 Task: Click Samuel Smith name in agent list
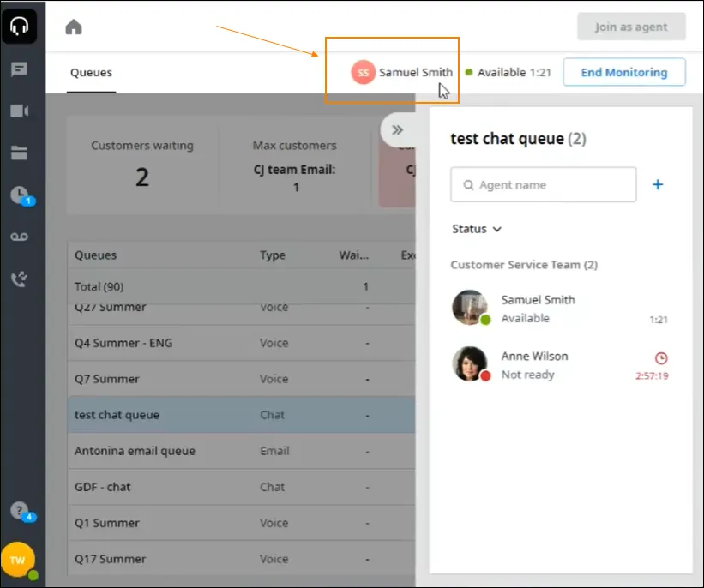(538, 300)
